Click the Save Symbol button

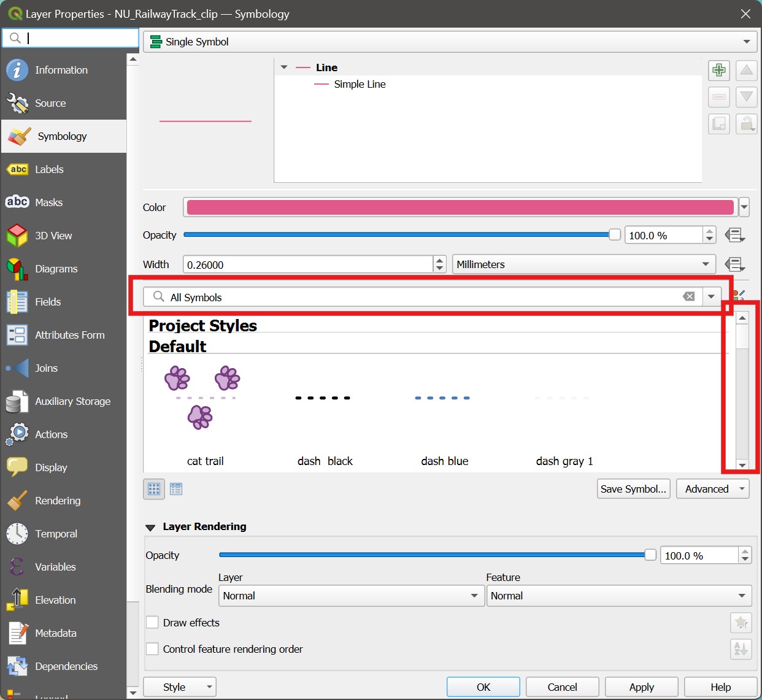tap(633, 489)
